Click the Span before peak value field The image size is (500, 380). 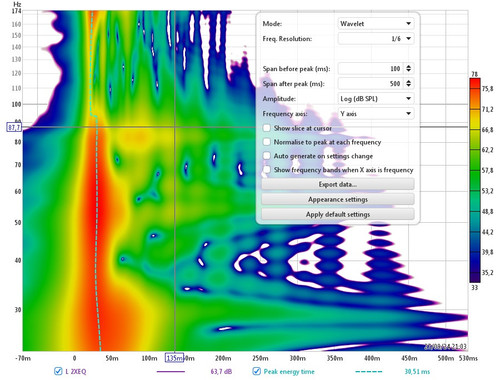point(371,69)
